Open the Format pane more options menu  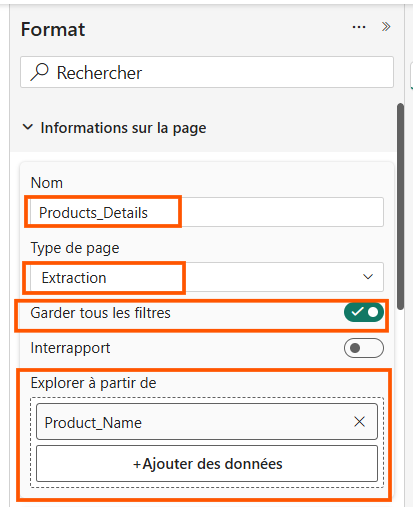click(359, 27)
